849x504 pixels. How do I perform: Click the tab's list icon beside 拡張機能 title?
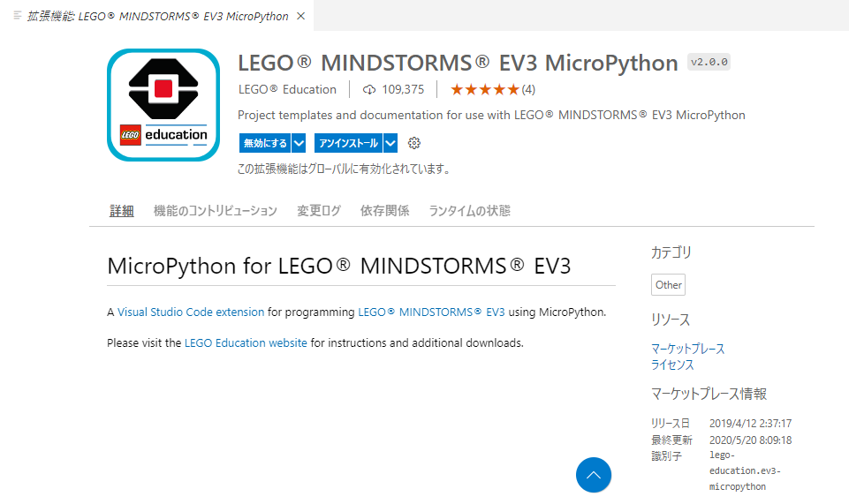18,16
